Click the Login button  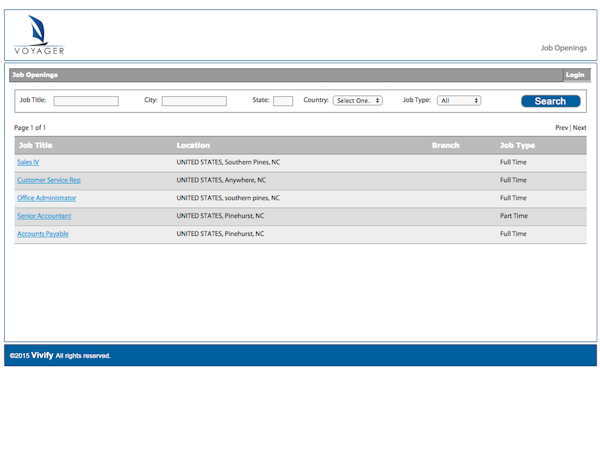pyautogui.click(x=575, y=75)
